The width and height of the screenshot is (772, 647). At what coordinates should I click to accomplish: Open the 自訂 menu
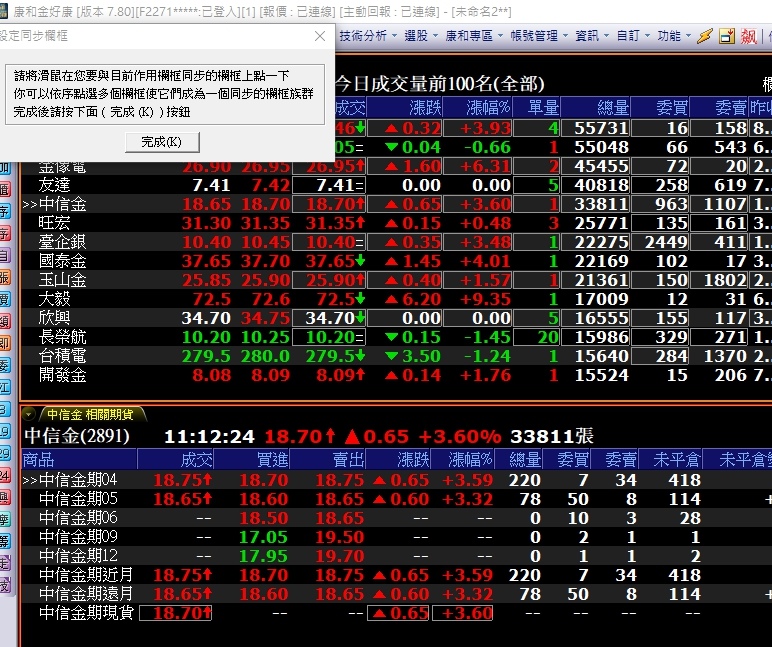(x=633, y=36)
